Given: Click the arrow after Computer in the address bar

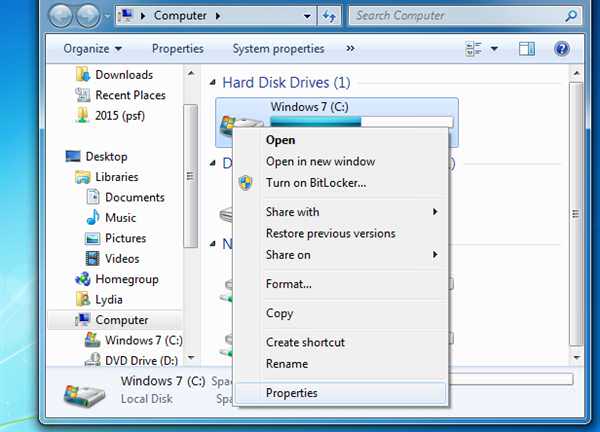Looking at the screenshot, I should pos(218,16).
